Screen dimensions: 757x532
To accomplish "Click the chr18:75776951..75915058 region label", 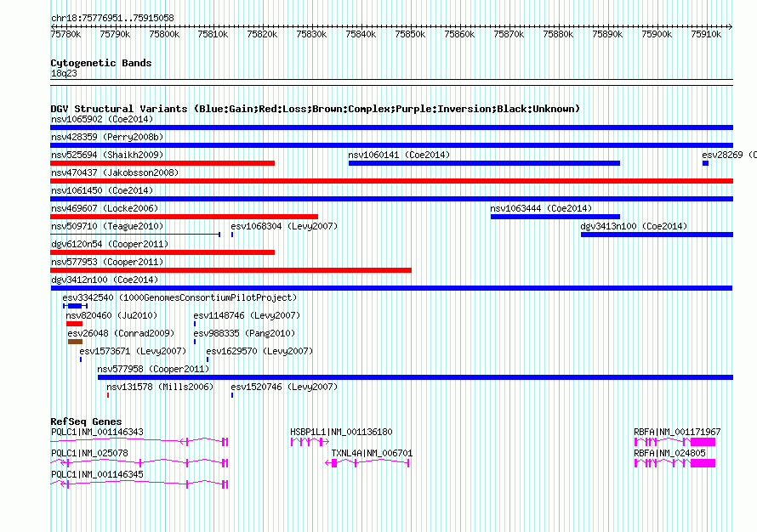I will point(112,18).
